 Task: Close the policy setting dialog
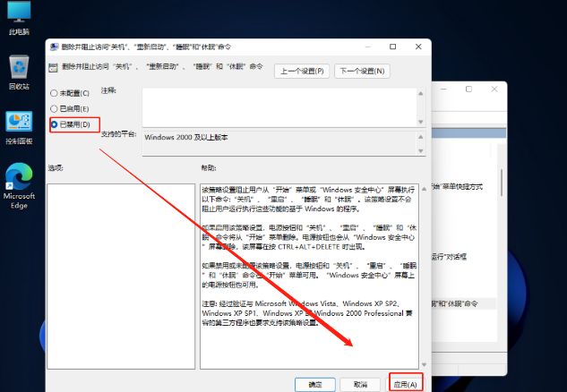[418, 47]
